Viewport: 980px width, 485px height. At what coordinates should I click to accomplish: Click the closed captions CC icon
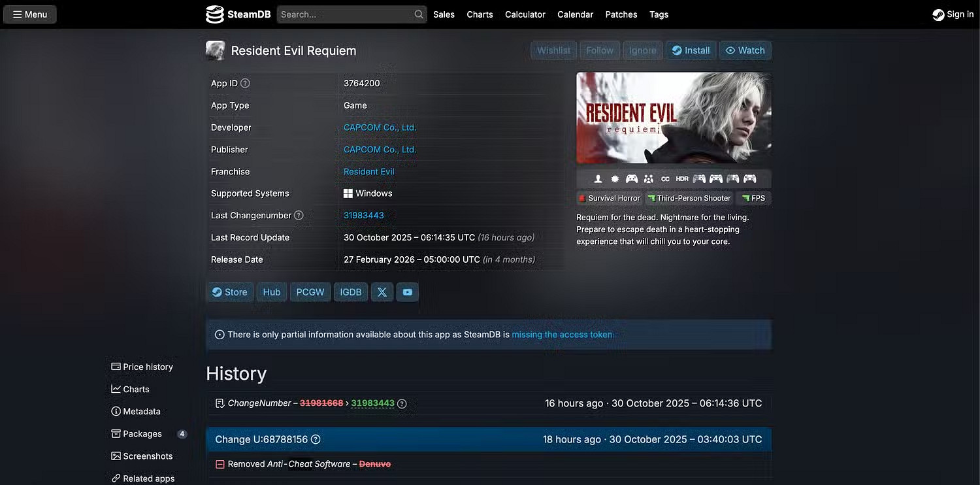pos(665,179)
